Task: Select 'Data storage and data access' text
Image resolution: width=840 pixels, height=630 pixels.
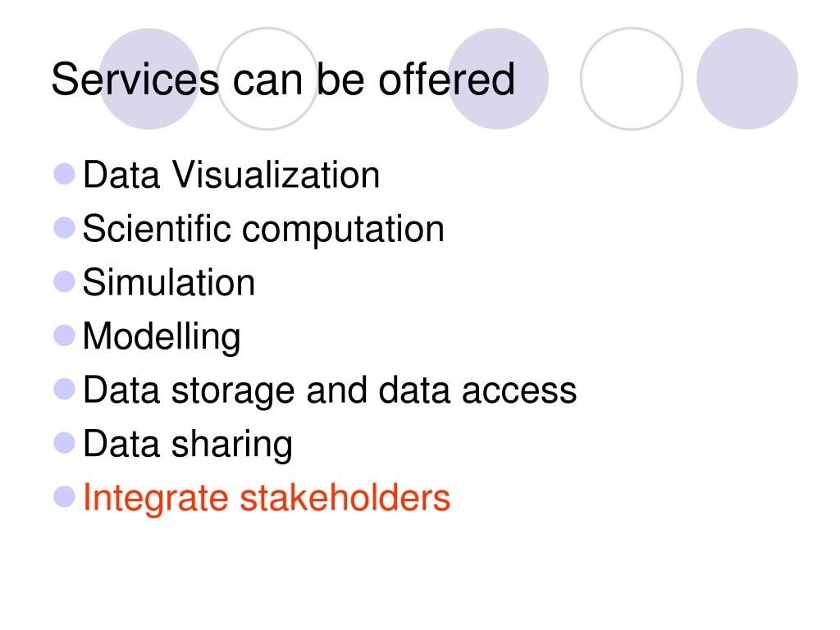Action: tap(330, 391)
